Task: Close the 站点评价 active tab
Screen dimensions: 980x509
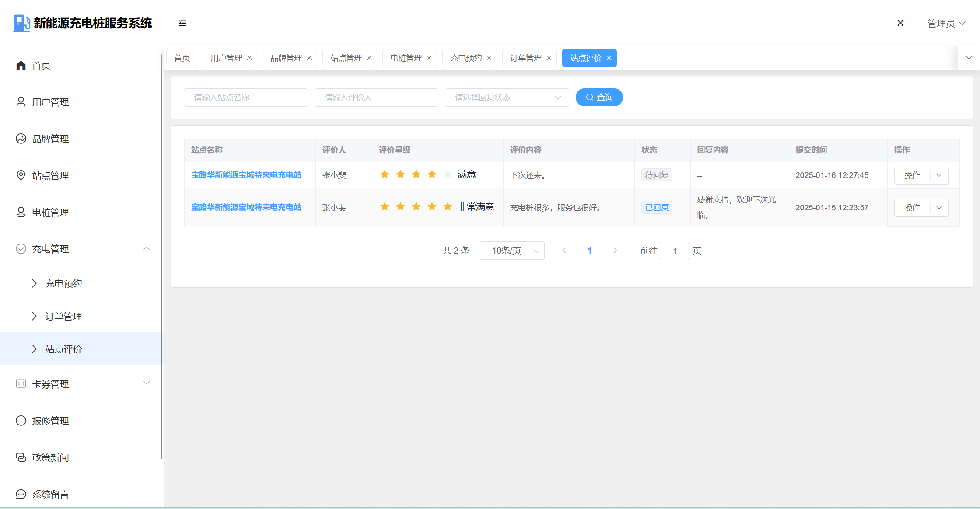Action: click(609, 58)
